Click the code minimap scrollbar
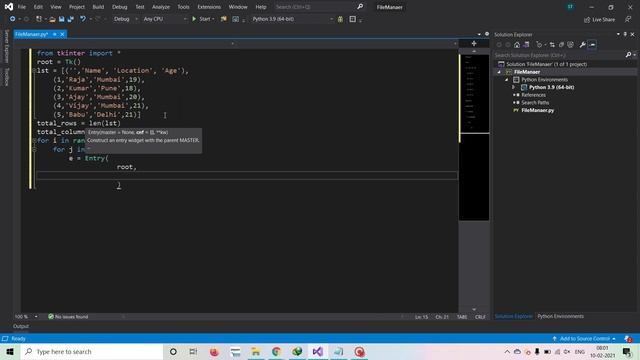 474,137
